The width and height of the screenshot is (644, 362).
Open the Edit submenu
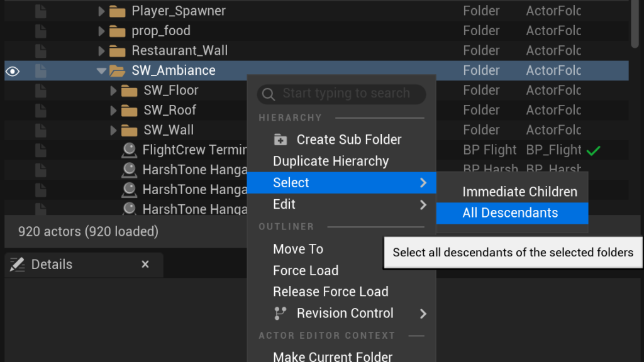(340, 204)
